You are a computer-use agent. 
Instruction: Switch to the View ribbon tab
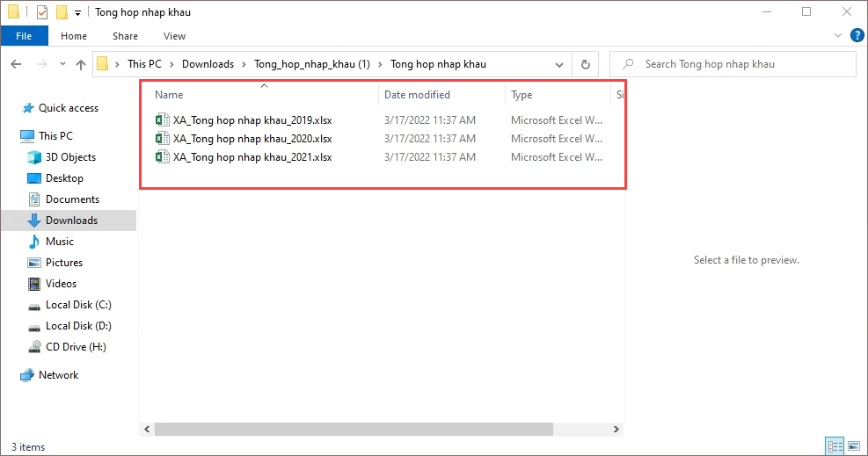pyautogui.click(x=174, y=36)
